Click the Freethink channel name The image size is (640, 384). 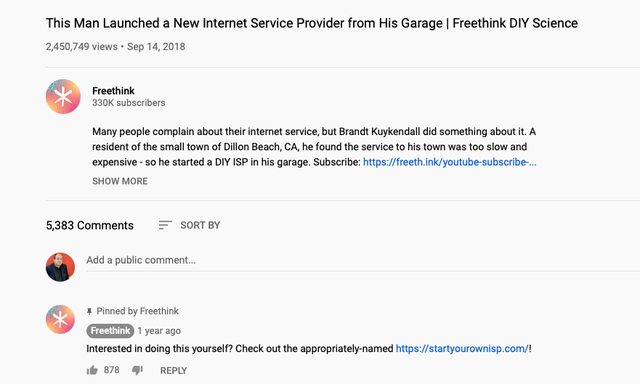click(x=113, y=91)
